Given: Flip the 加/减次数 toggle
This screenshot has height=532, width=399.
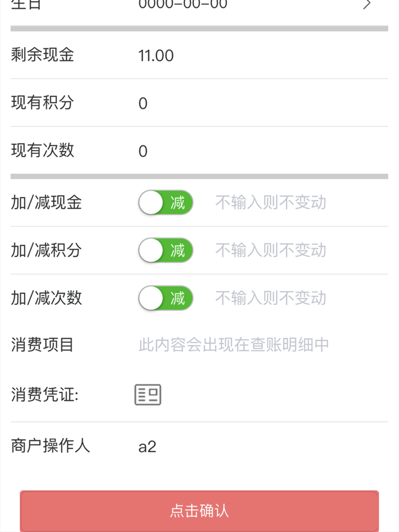Looking at the screenshot, I should (x=165, y=298).
